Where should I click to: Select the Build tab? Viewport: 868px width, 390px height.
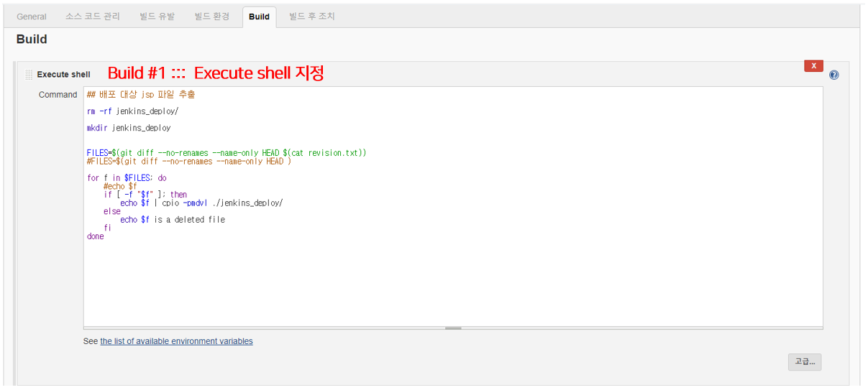pyautogui.click(x=259, y=17)
